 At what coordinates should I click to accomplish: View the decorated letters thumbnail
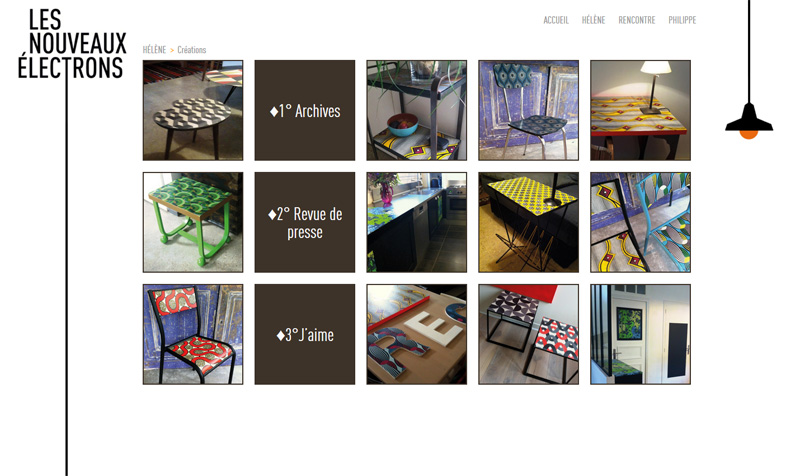pyautogui.click(x=416, y=334)
